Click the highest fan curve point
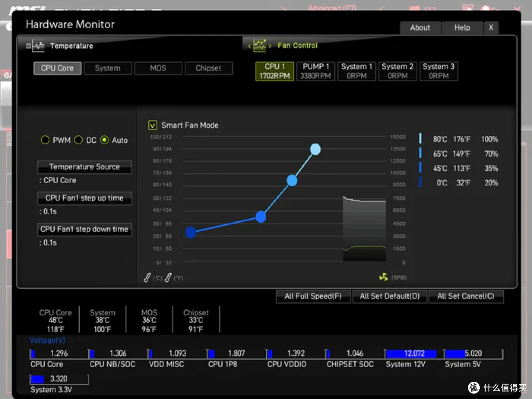The width and height of the screenshot is (532, 399). (x=315, y=149)
